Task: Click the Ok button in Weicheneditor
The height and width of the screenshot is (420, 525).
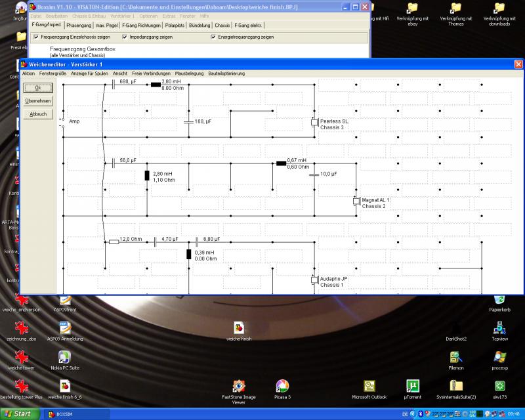Action: (x=38, y=88)
